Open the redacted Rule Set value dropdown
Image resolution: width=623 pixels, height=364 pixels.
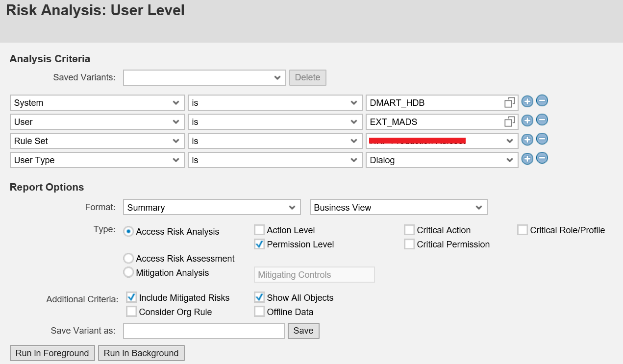click(x=442, y=141)
